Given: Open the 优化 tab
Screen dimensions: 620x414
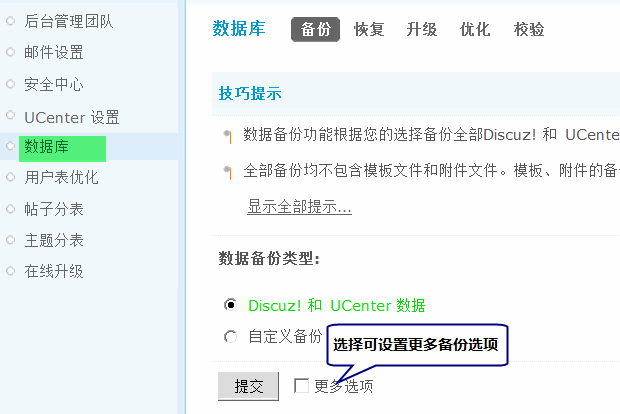Looking at the screenshot, I should [475, 29].
